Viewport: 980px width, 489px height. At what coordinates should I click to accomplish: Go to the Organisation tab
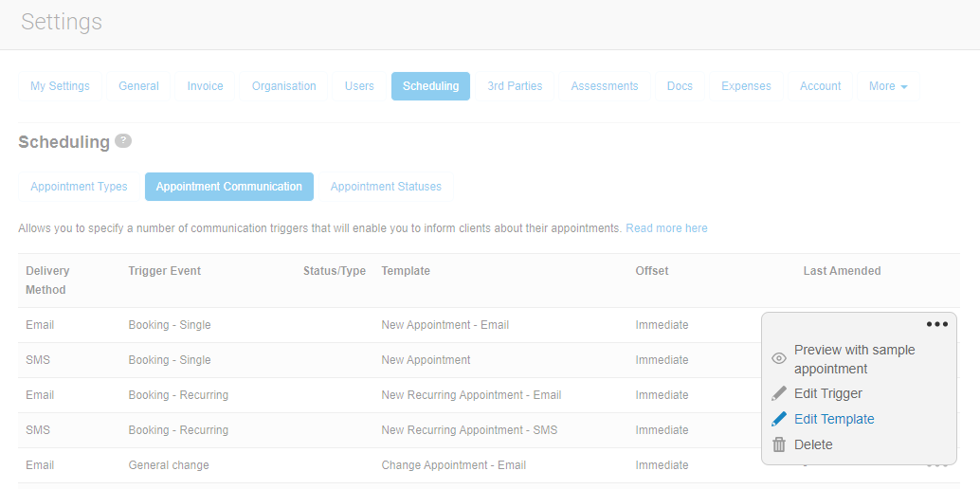click(283, 86)
